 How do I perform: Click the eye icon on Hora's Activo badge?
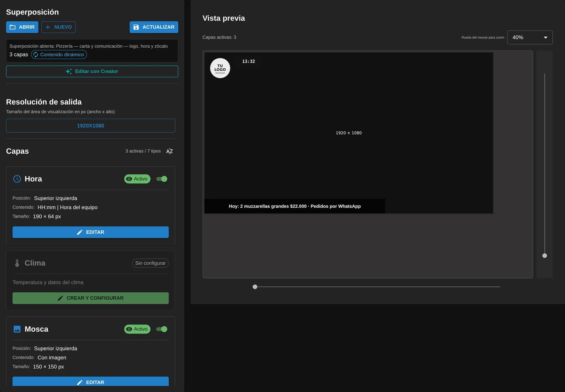[x=129, y=179]
